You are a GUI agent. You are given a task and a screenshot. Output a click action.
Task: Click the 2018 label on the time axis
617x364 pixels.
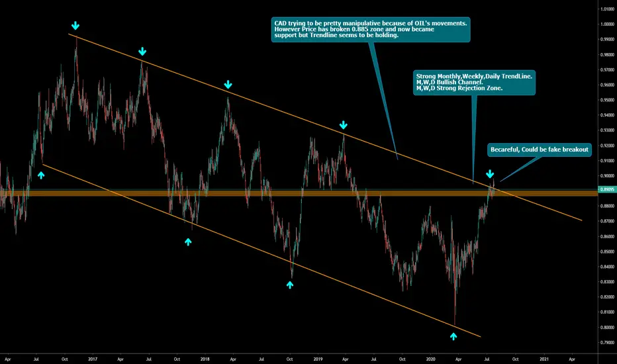click(x=205, y=359)
